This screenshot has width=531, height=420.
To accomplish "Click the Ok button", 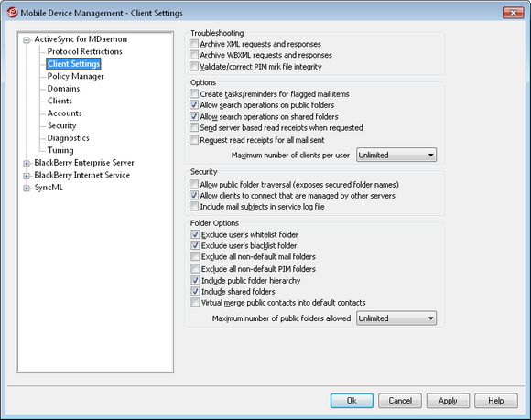I will click(352, 401).
